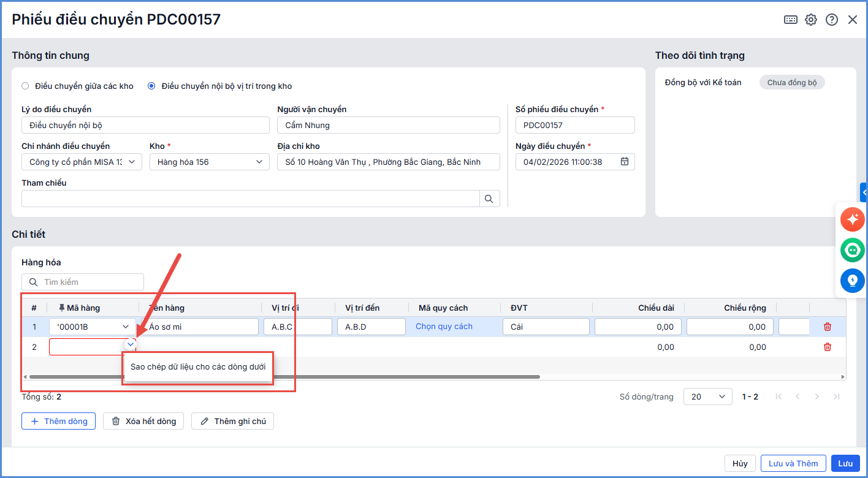Click the blue lightbulb tips icon
The width and height of the screenshot is (868, 478).
(853, 281)
